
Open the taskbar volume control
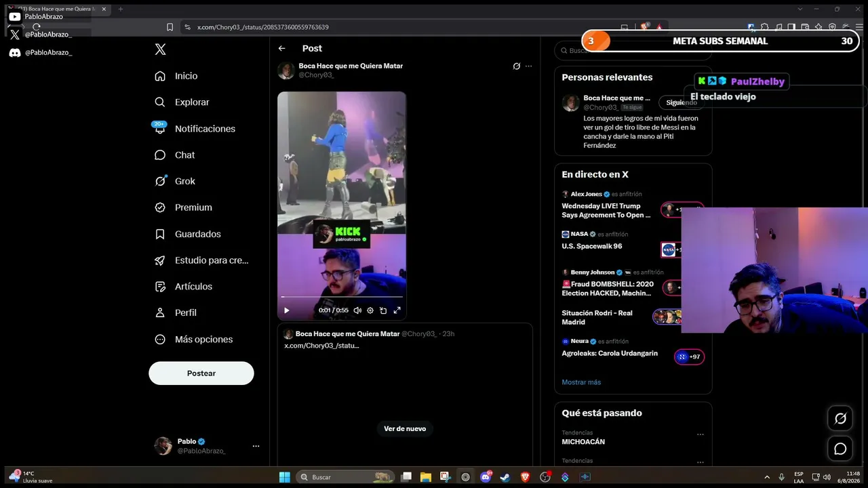827,477
